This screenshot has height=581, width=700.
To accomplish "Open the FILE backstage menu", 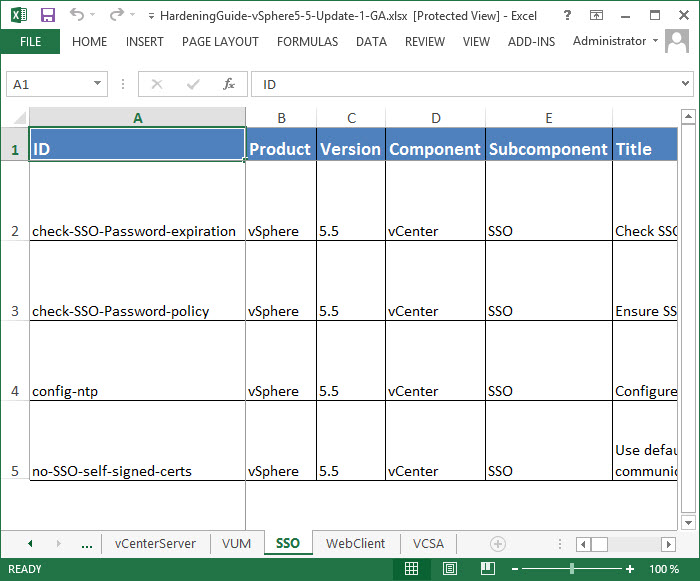I will coord(30,42).
